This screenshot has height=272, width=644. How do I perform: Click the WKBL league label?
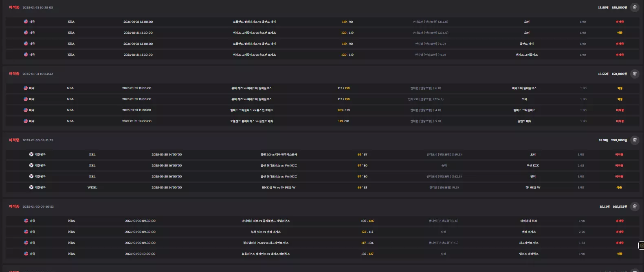pyautogui.click(x=92, y=188)
